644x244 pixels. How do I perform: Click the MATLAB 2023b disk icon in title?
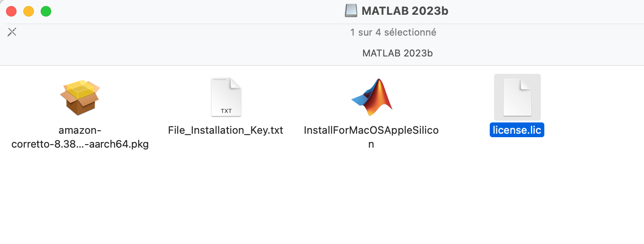tap(351, 11)
